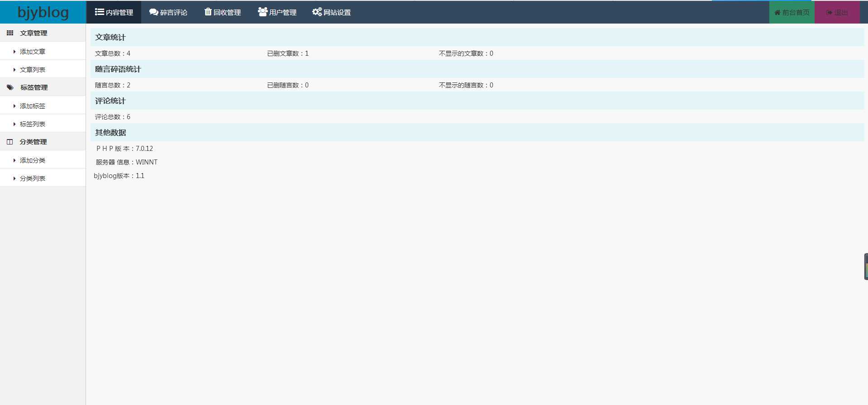Click the arrow beside 添加标签
Image resolution: width=868 pixels, height=405 pixels.
point(14,106)
